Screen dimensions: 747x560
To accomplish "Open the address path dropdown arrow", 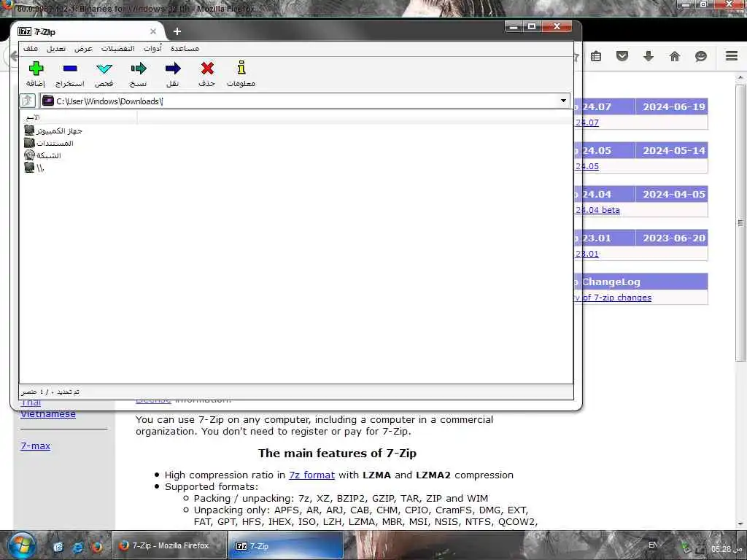I will coord(563,101).
